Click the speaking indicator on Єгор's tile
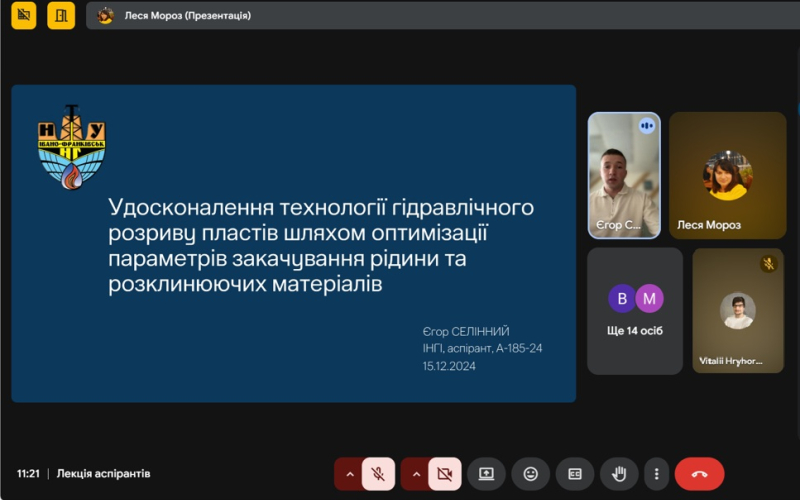The width and height of the screenshot is (800, 500). 646,126
